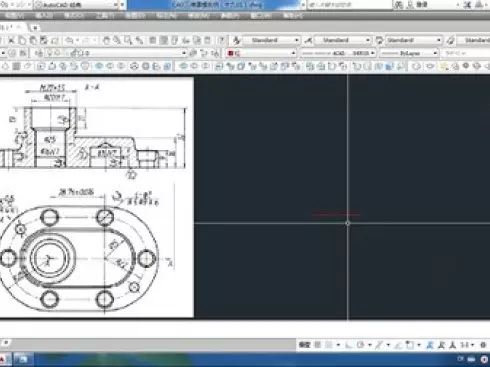Open the workspace settings gear in status bar

[x=483, y=345]
